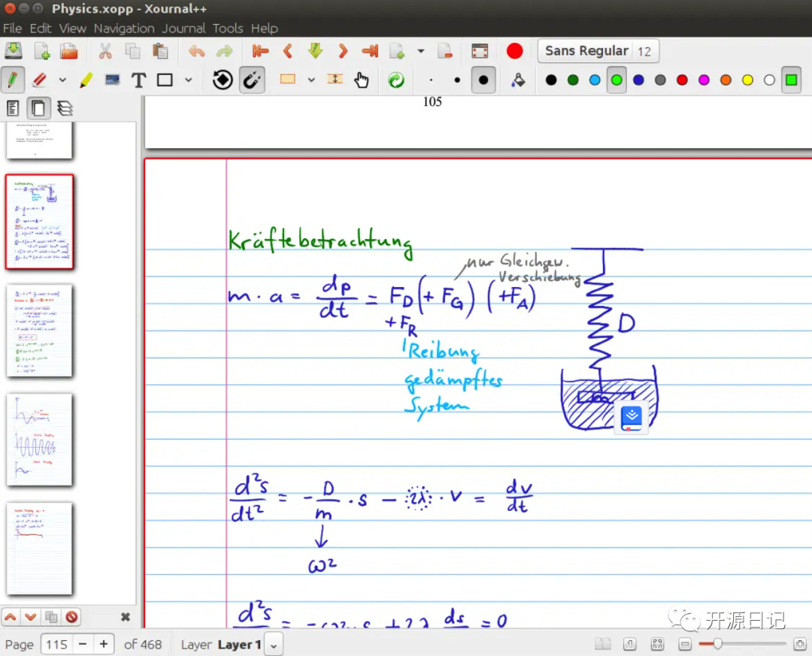This screenshot has height=656, width=812.
Task: Select the black color swatch
Action: pos(551,80)
